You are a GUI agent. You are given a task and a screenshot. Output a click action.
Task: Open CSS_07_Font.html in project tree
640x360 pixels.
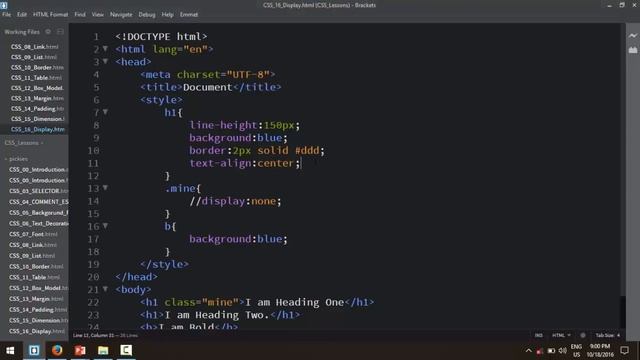pyautogui.click(x=34, y=234)
